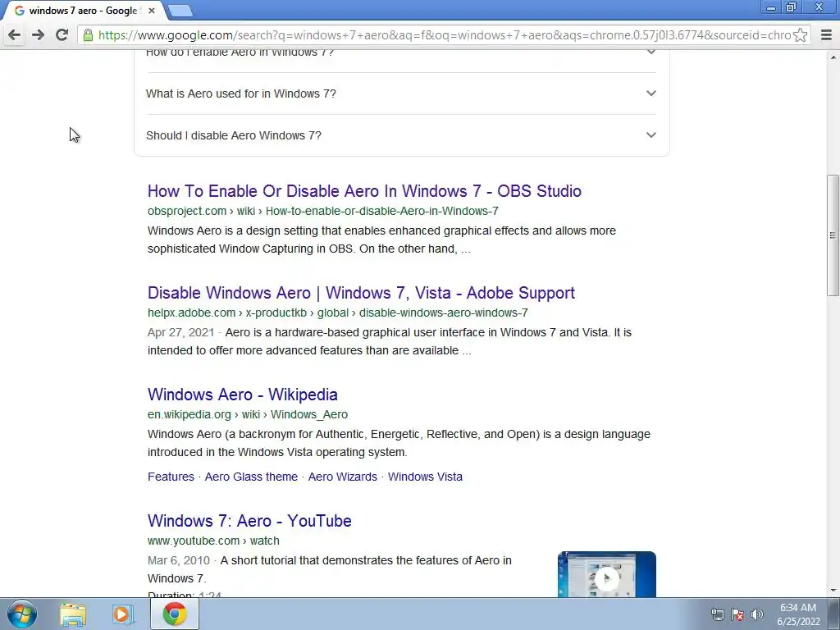Image resolution: width=840 pixels, height=630 pixels.
Task: Open the Windows Start button
Action: coord(22,614)
